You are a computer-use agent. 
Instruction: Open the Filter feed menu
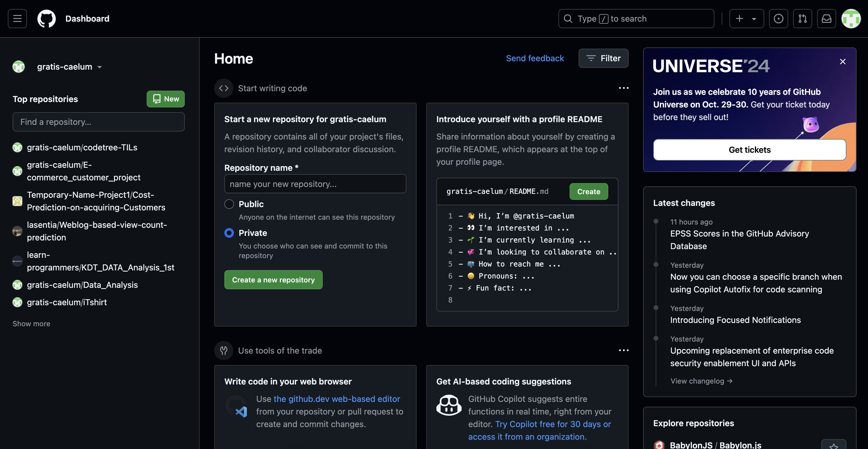(603, 58)
